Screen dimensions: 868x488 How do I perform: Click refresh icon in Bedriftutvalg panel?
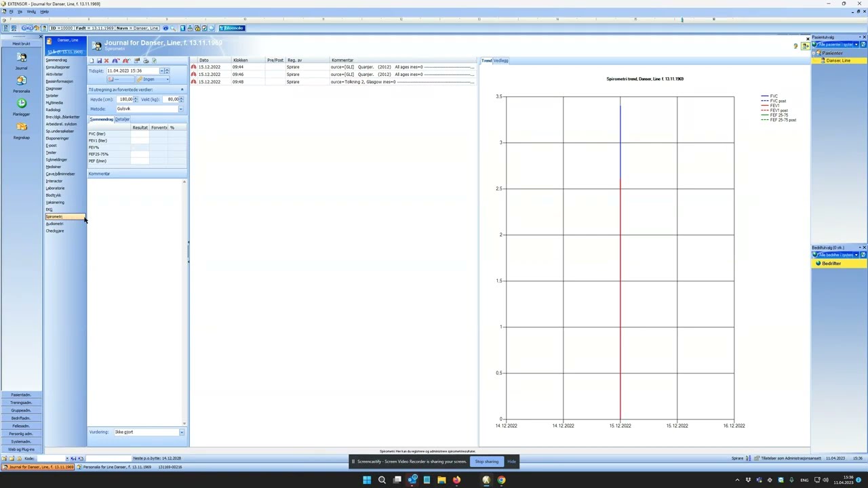(863, 255)
